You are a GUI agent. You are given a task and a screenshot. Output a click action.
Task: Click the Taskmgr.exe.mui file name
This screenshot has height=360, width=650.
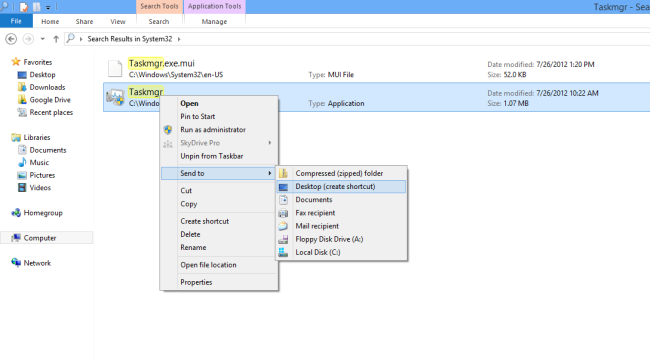(161, 63)
